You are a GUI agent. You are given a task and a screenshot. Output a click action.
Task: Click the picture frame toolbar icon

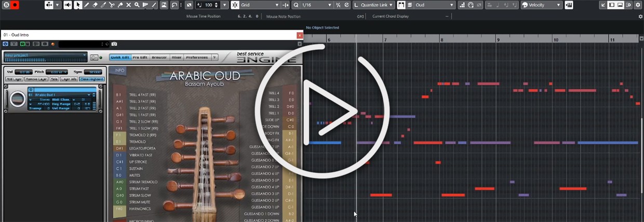click(x=164, y=5)
